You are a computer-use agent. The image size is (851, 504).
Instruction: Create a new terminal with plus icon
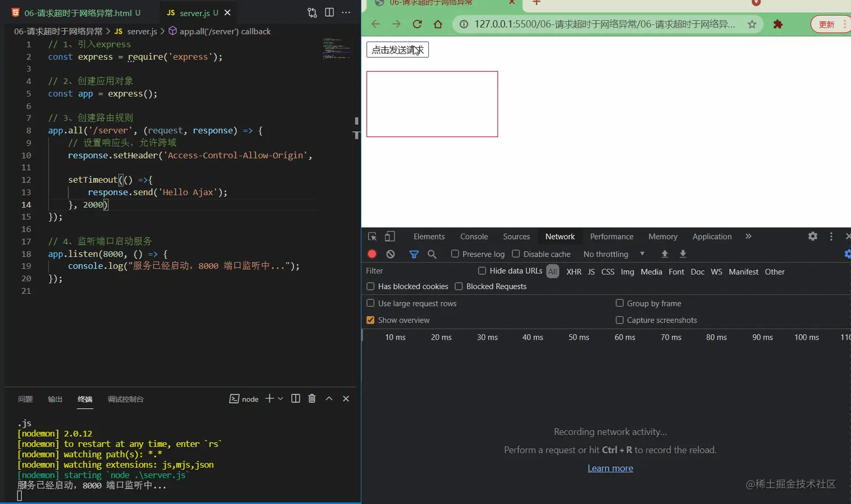pyautogui.click(x=270, y=398)
